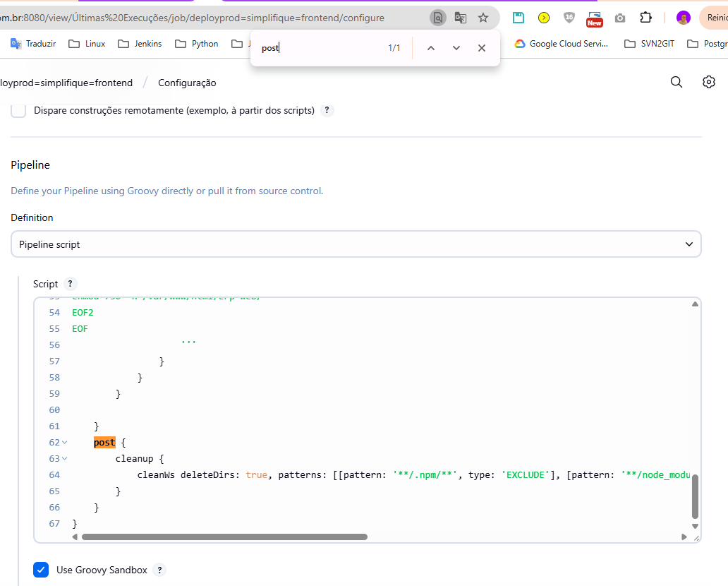The height and width of the screenshot is (586, 728).
Task: Click the deployprod=simplifique=frontend breadcrumb
Action: click(x=66, y=83)
